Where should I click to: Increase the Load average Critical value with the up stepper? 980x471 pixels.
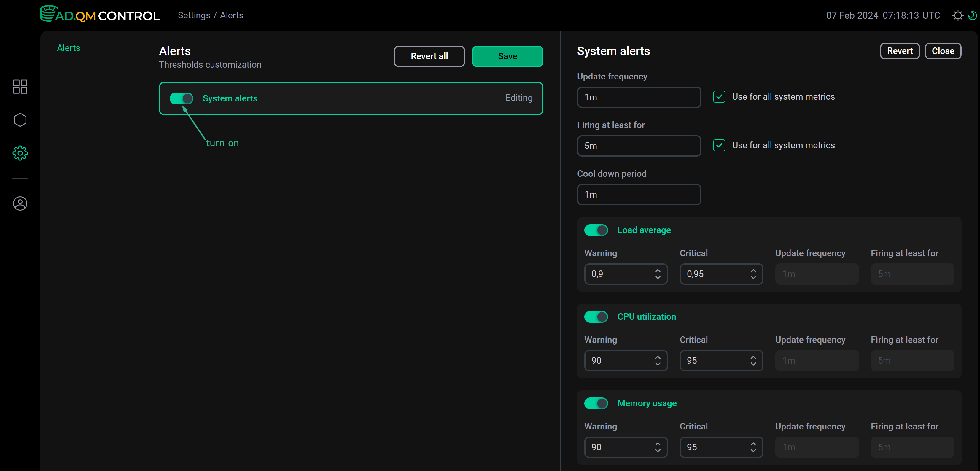[x=754, y=270]
